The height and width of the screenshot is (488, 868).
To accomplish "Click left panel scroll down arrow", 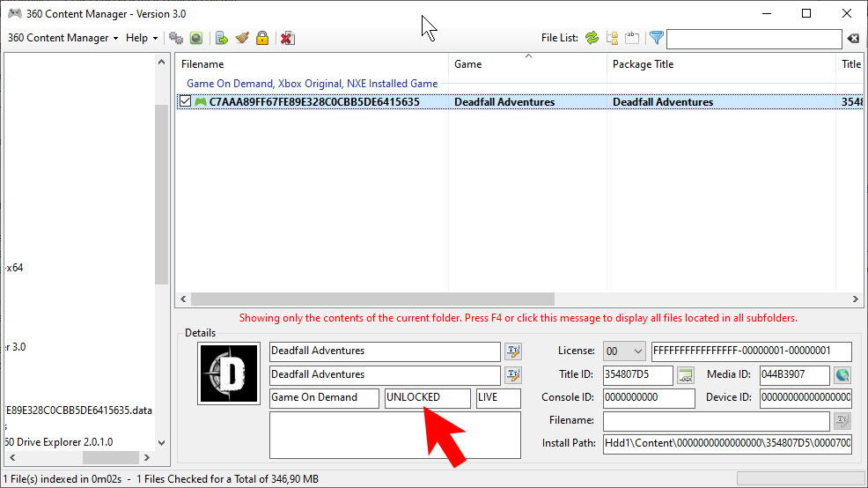I will pos(161,442).
